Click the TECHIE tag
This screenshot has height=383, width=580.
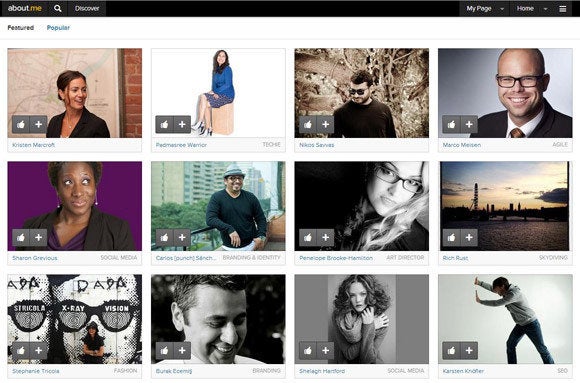pyautogui.click(x=272, y=145)
